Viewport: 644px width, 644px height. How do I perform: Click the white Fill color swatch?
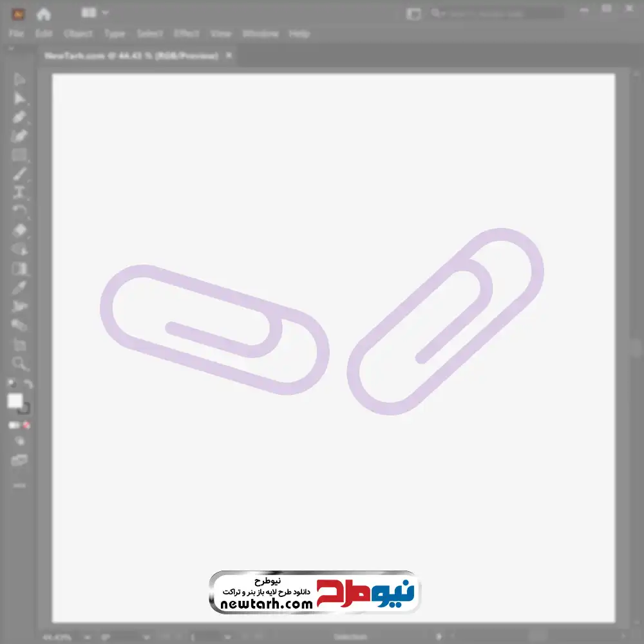coord(15,401)
